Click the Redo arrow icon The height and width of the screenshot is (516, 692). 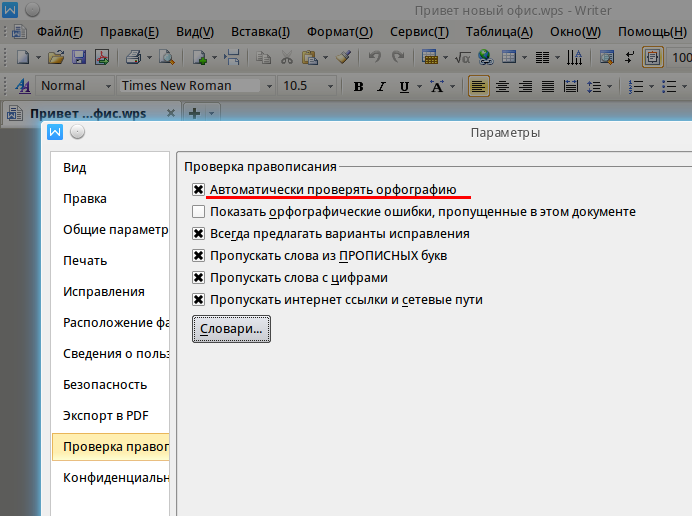point(398,57)
